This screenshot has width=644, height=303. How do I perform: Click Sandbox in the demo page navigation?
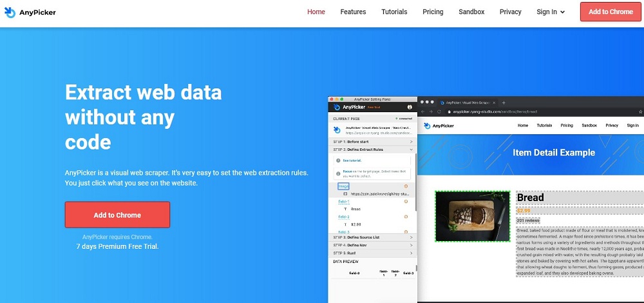589,126
